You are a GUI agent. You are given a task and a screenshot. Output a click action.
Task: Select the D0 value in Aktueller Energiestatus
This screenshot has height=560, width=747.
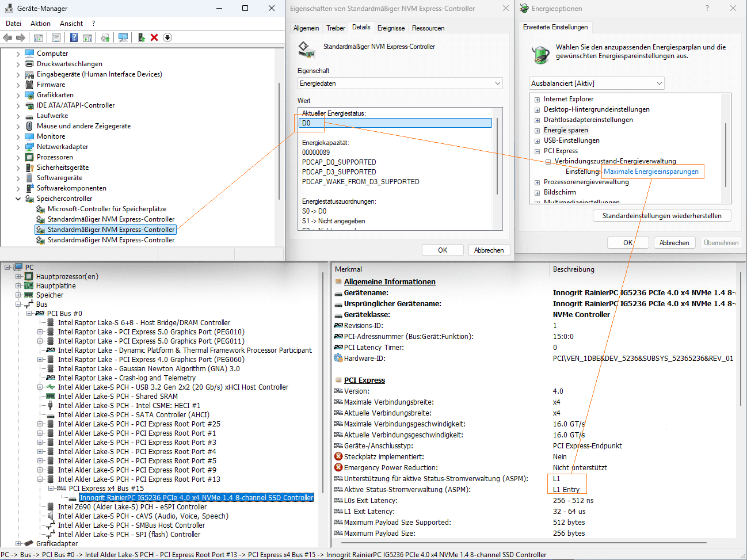(397, 123)
